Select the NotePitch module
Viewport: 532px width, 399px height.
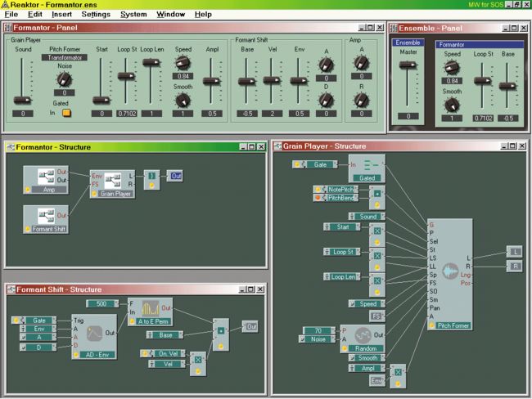[x=336, y=189]
